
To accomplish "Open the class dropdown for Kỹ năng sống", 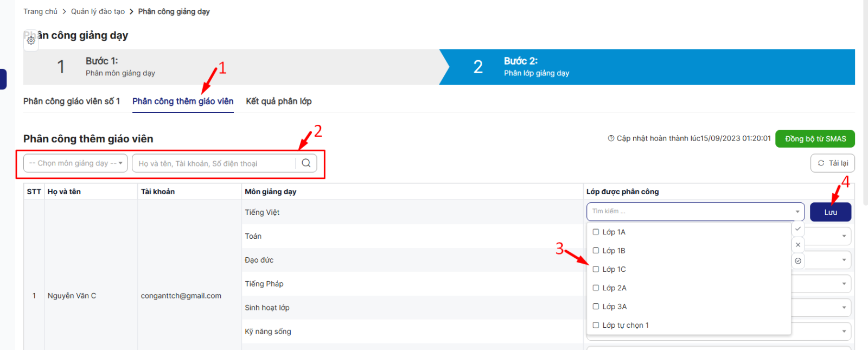I will [844, 331].
